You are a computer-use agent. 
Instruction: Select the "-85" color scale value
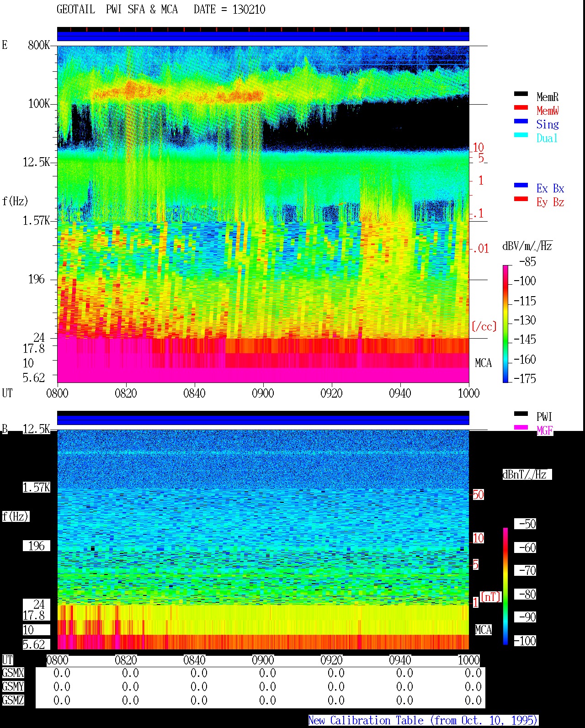pyautogui.click(x=527, y=262)
